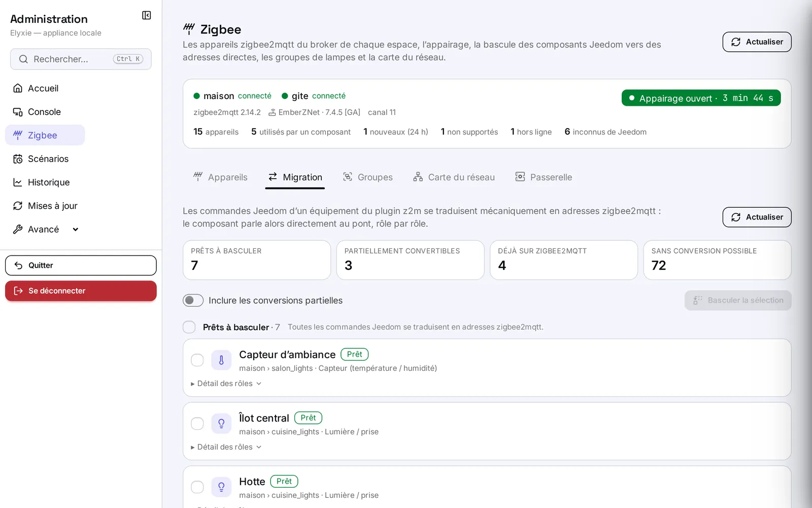This screenshot has height=508, width=812.
Task: Open Zigbee in the sidebar
Action: click(45, 135)
